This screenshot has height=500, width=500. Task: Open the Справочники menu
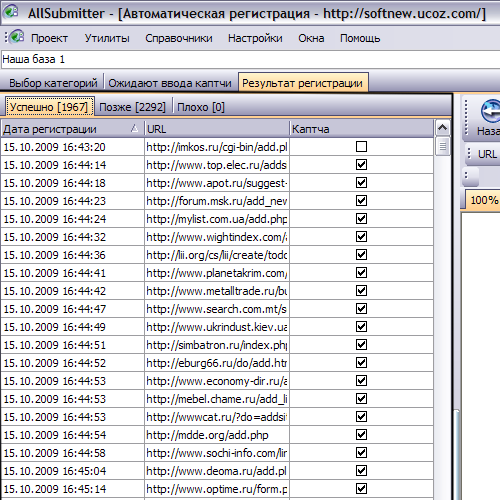pyautogui.click(x=179, y=38)
